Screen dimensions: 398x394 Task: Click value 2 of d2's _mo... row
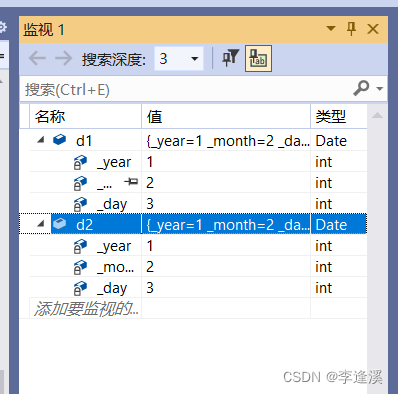point(150,267)
